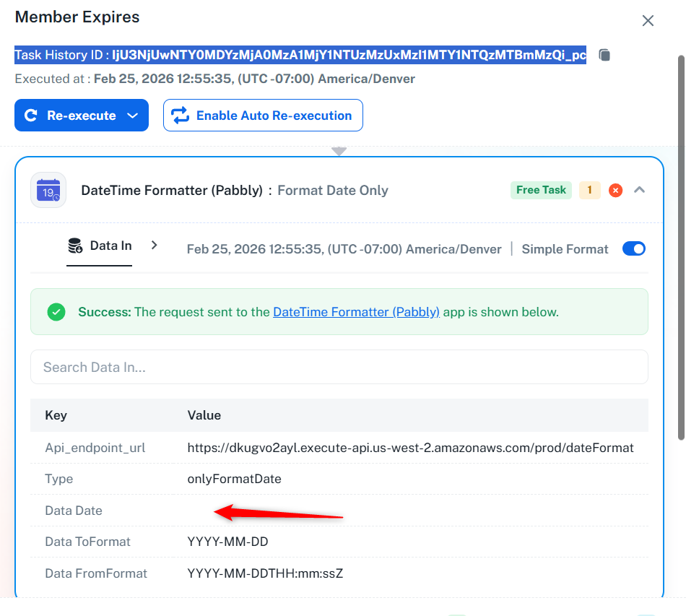The image size is (686, 616).
Task: Close the Member Expires panel
Action: point(648,21)
